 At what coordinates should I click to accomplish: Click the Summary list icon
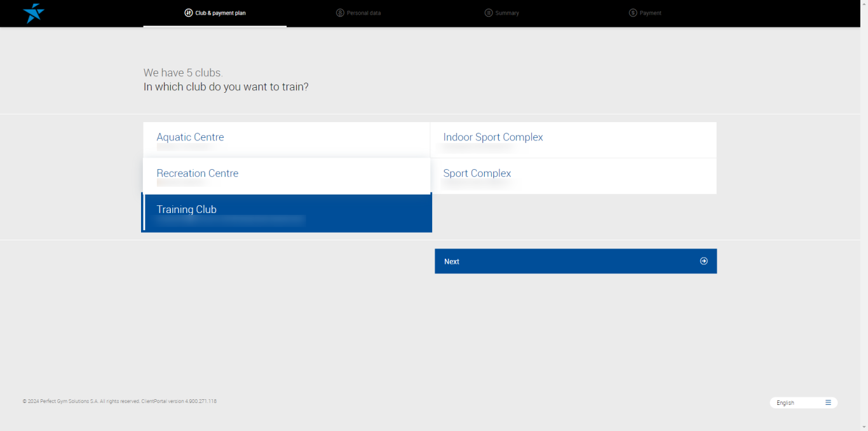pos(489,13)
